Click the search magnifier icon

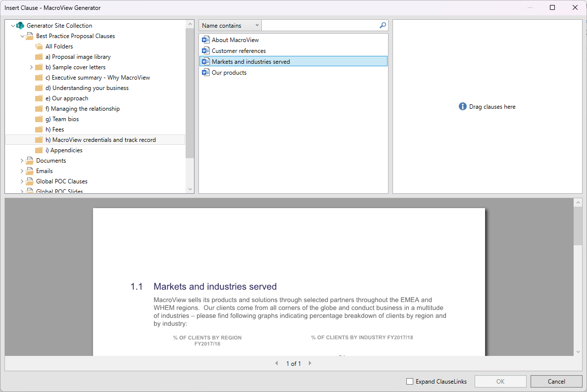coord(383,25)
